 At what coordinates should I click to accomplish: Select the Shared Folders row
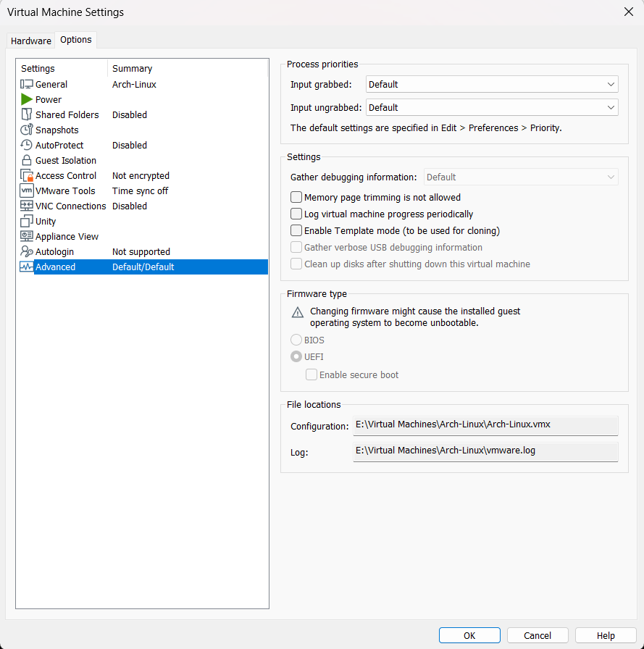point(142,114)
